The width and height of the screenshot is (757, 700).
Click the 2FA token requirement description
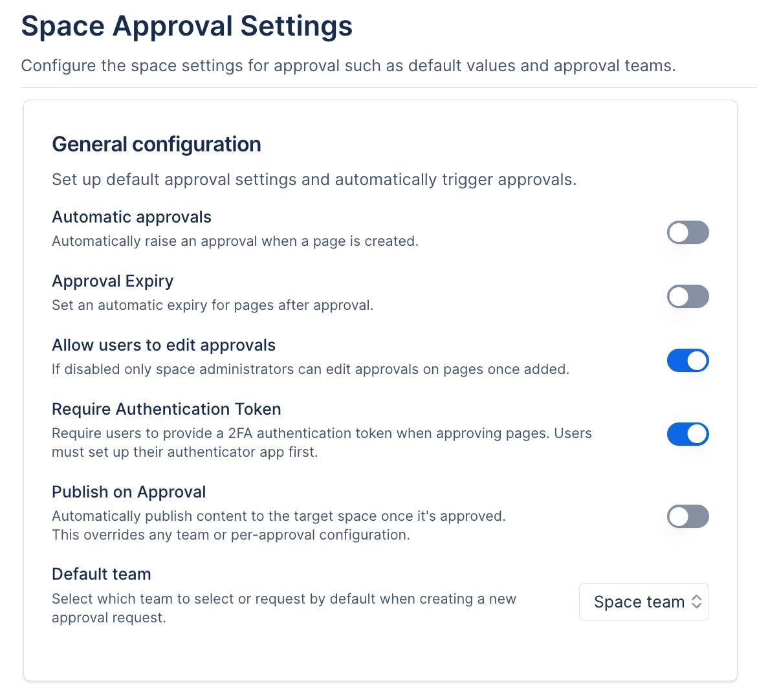coord(322,443)
